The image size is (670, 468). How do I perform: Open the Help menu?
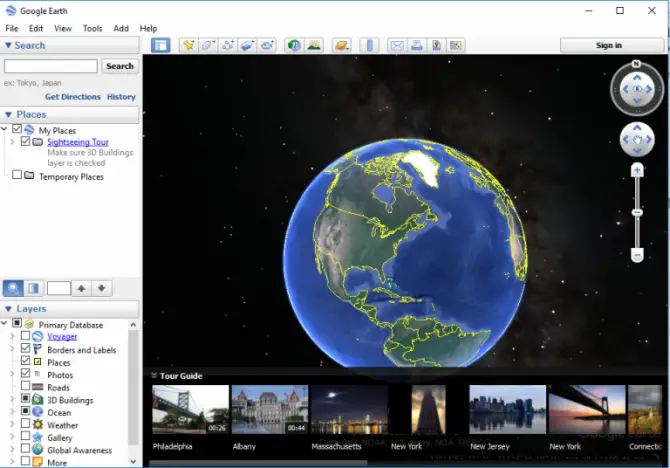[x=148, y=28]
